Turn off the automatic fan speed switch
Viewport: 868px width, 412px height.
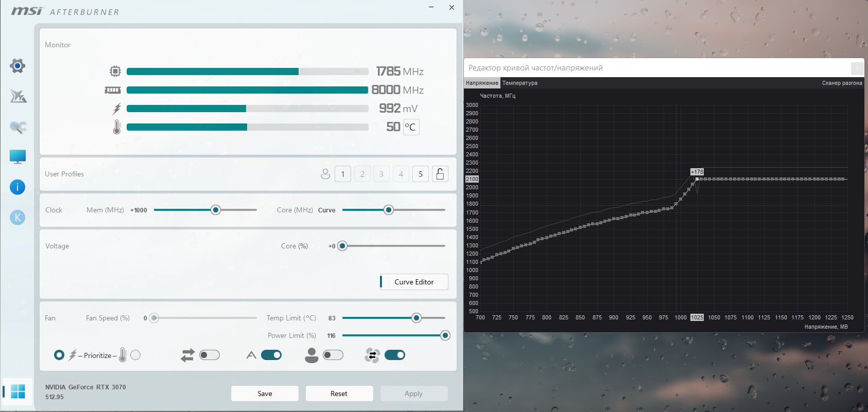pos(271,355)
